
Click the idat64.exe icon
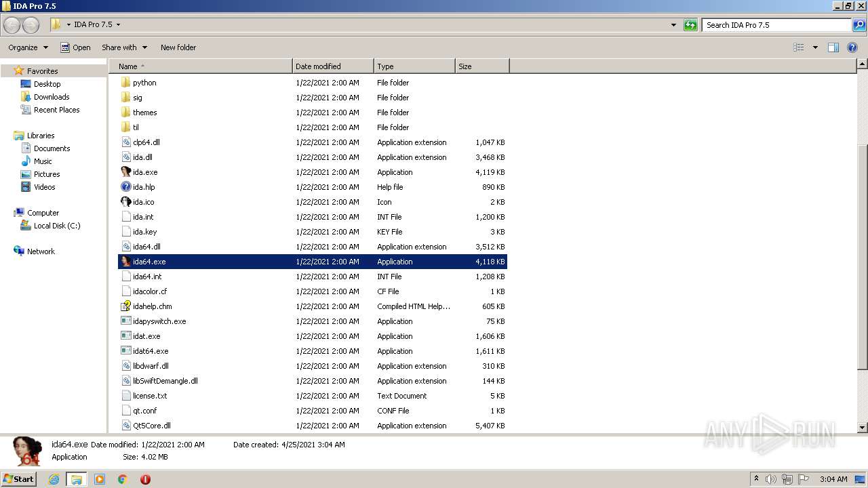pos(125,351)
